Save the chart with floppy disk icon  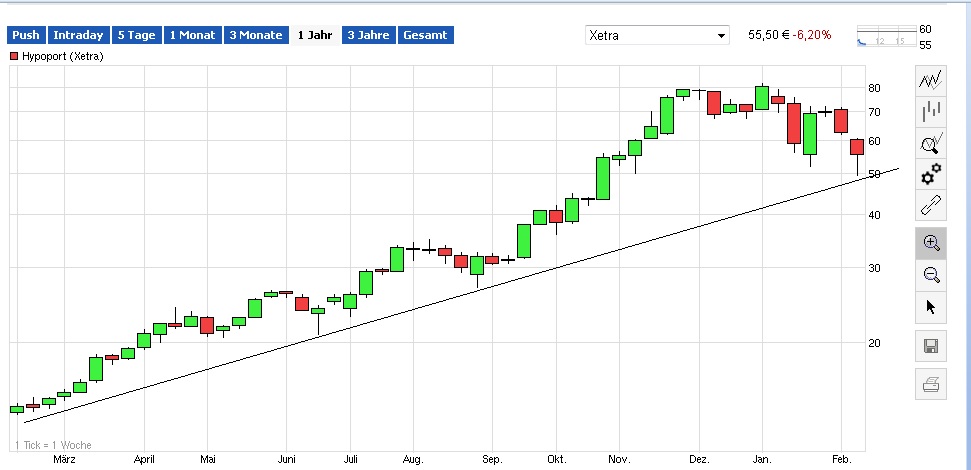coord(931,347)
